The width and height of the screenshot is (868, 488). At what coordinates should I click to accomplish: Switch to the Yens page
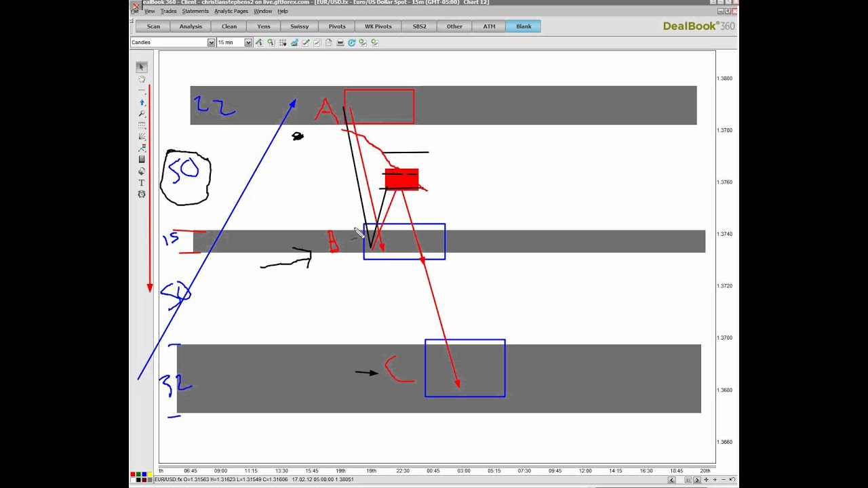pos(264,26)
